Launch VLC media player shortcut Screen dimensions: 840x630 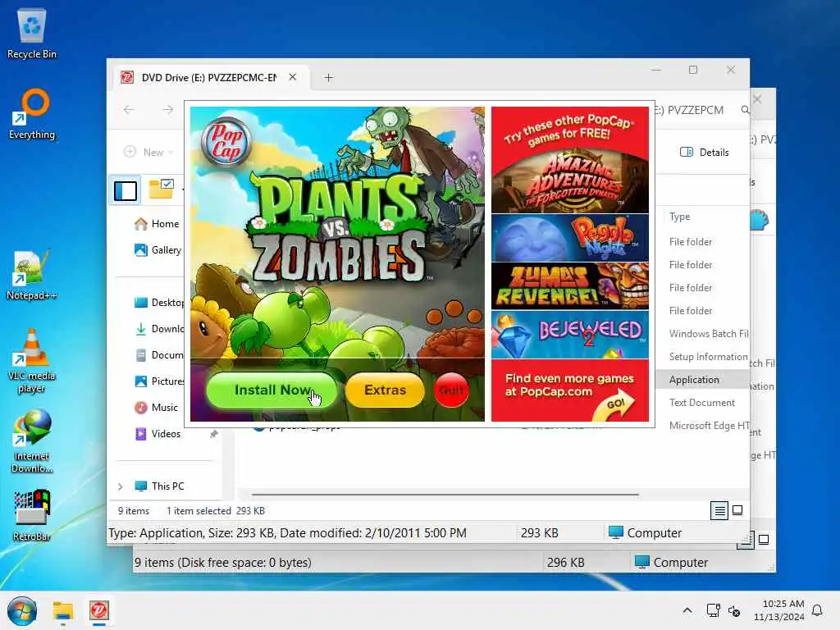click(32, 361)
